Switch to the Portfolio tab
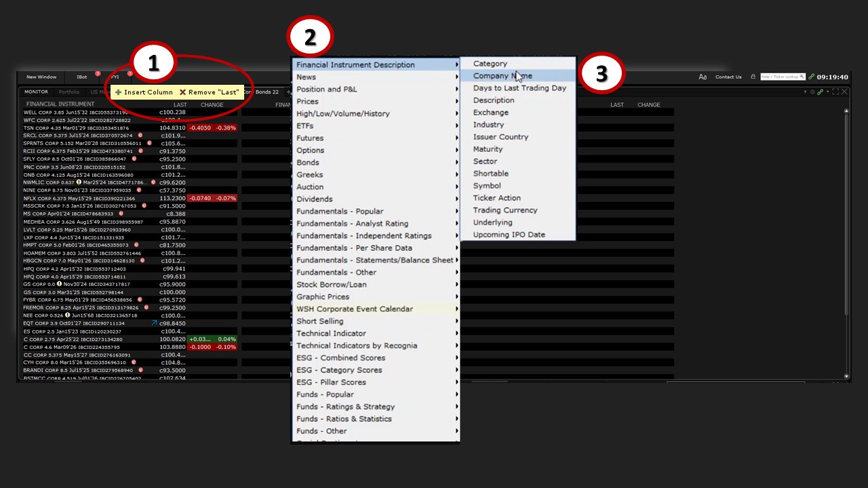868x488 pixels. (x=68, y=92)
